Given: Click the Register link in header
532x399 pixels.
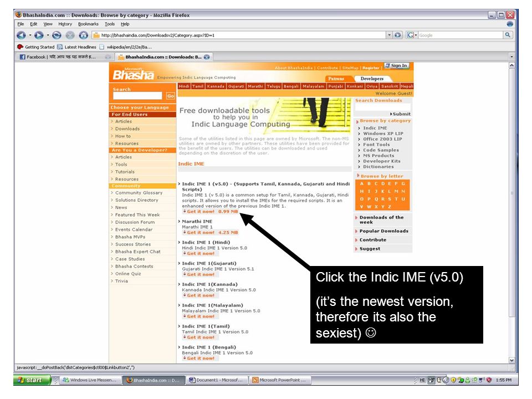Looking at the screenshot, I should point(371,68).
